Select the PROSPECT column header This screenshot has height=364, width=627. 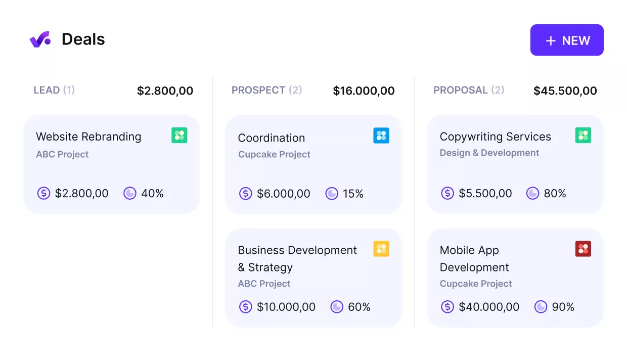click(266, 90)
